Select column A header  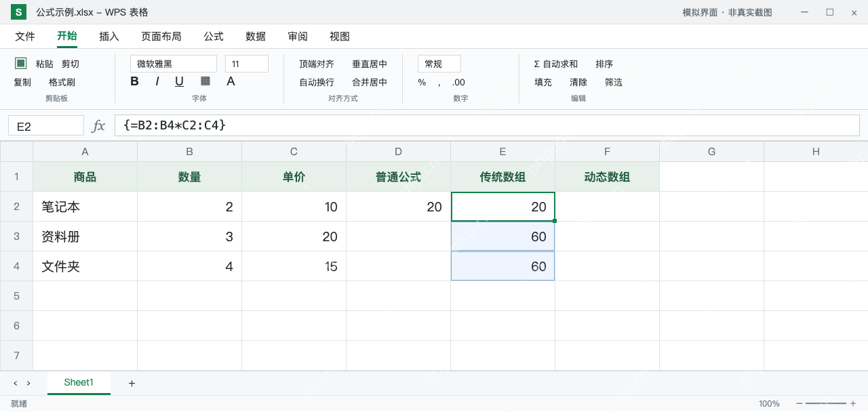(85, 152)
